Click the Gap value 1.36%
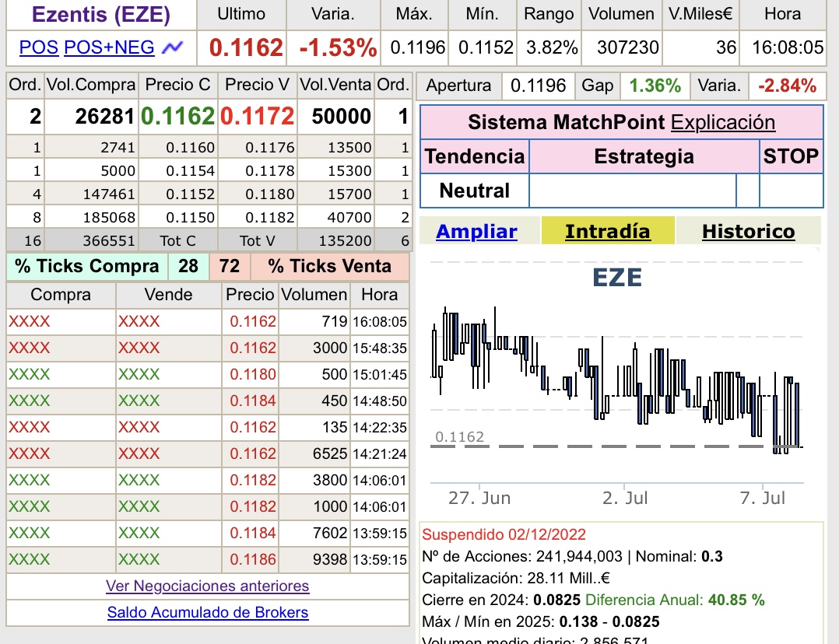The height and width of the screenshot is (644, 839). point(655,86)
